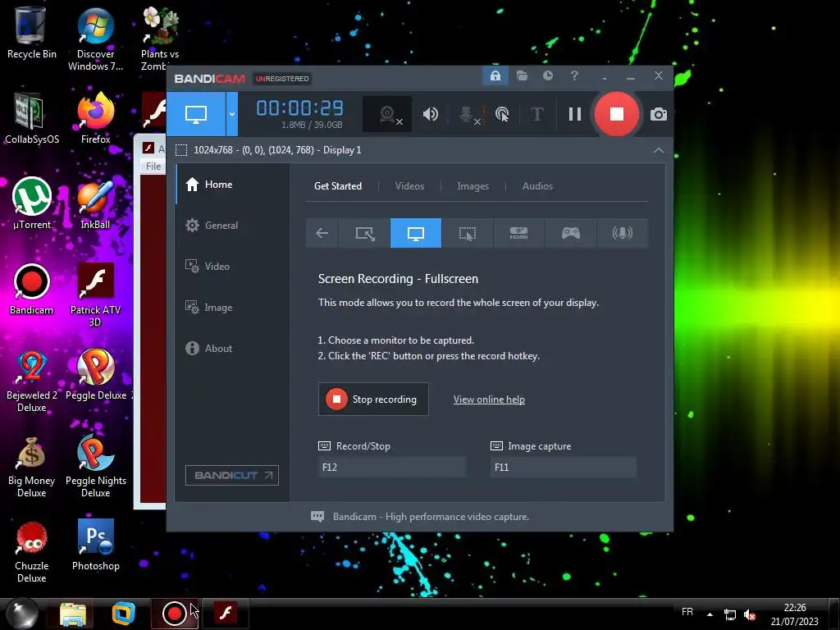The height and width of the screenshot is (630, 840).
Task: Select the game recording mode gamepad icon
Action: 571,233
